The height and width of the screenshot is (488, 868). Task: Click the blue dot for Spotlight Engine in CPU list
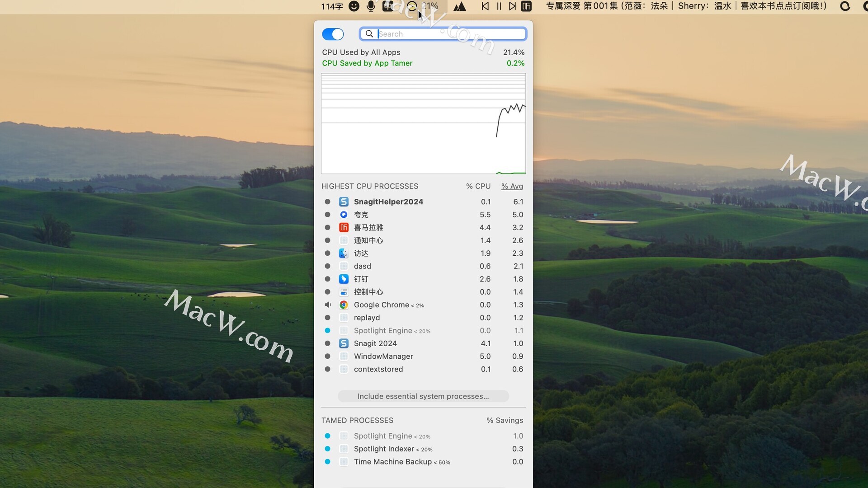tap(327, 330)
